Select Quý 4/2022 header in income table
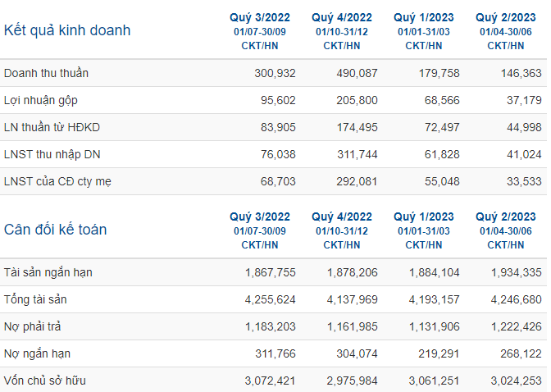The height and width of the screenshot is (392, 551). (342, 17)
